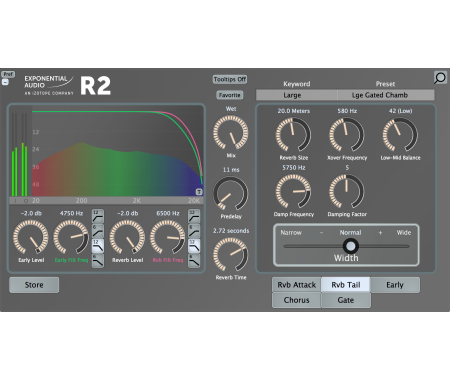The width and height of the screenshot is (450, 380).
Task: Toggle the Tooltips Off button
Action: point(230,79)
